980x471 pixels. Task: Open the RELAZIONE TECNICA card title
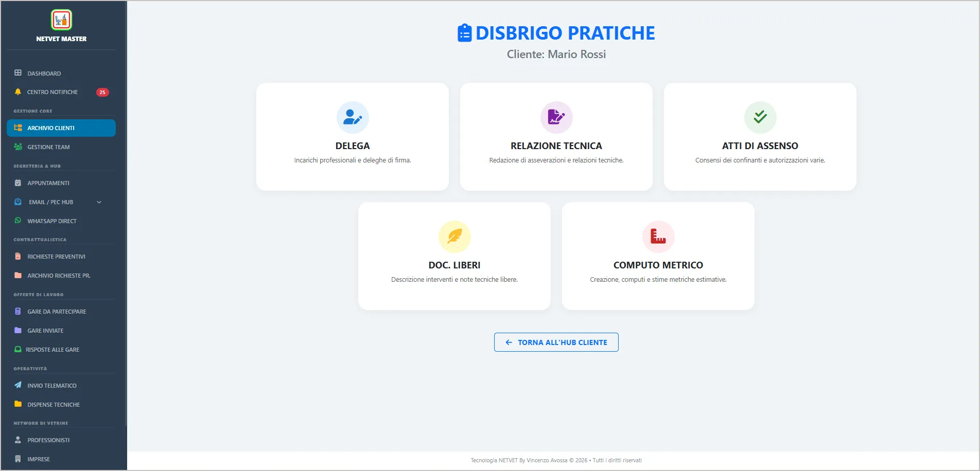point(556,146)
